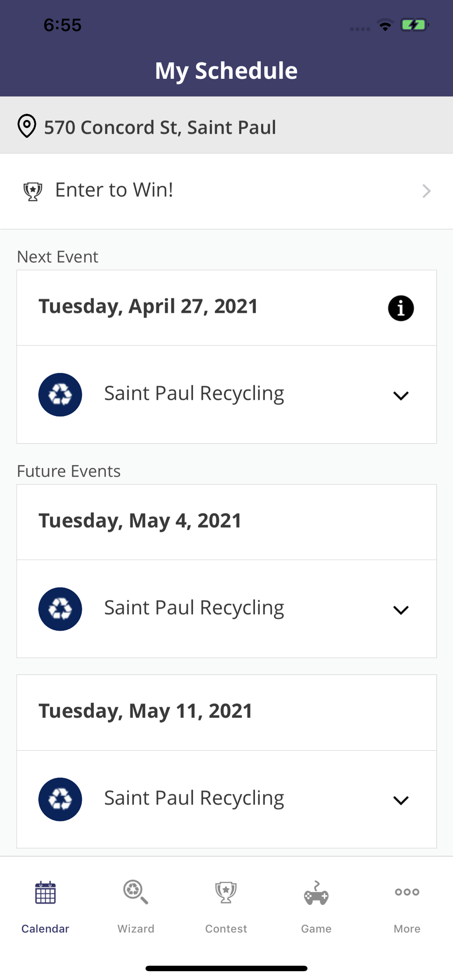This screenshot has width=453, height=980.
Task: Tap the Tuesday, May 4, 2021 header
Action: (140, 521)
